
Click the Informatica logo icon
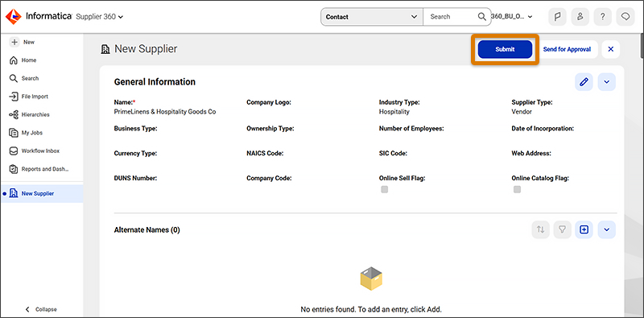(x=14, y=16)
